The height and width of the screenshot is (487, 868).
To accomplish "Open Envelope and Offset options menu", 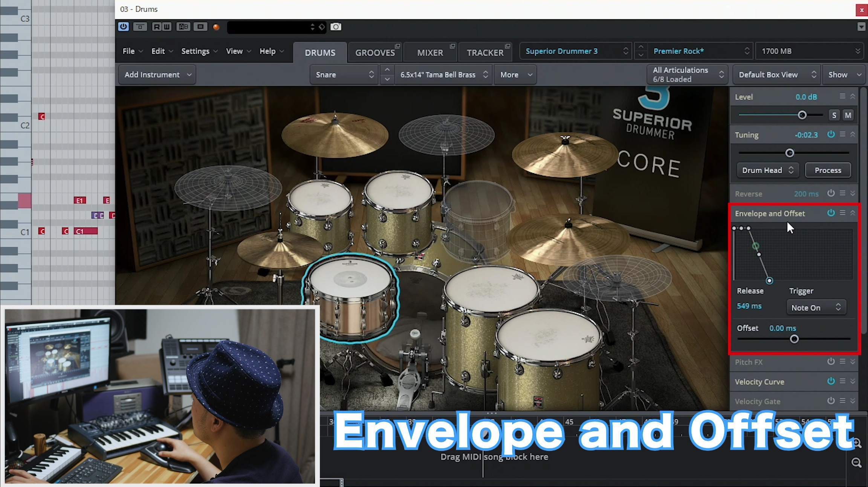I will 842,213.
